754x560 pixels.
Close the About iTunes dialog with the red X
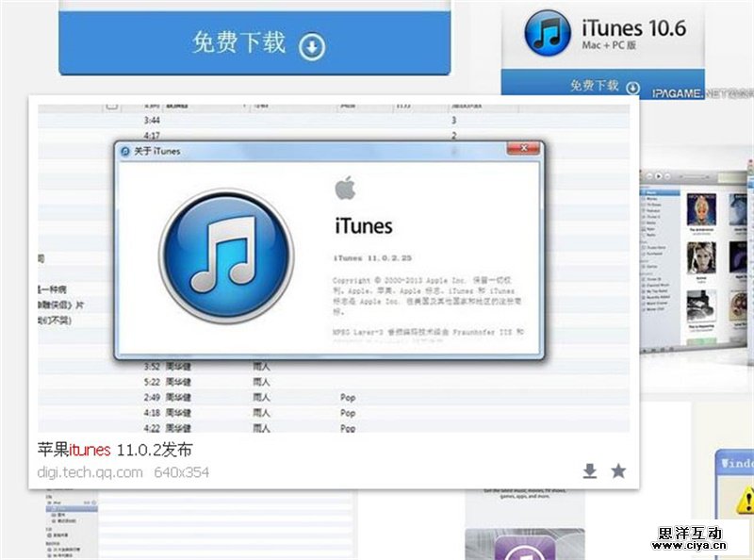point(524,149)
